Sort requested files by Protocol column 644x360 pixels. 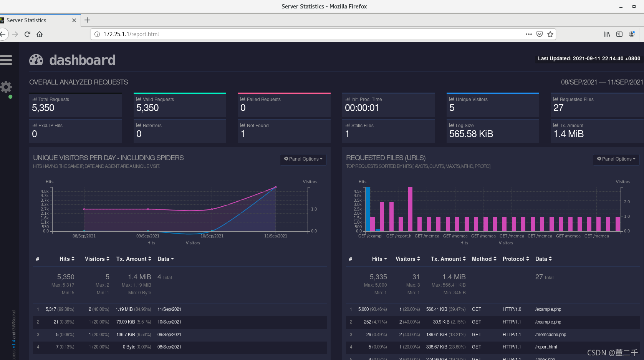(x=516, y=259)
